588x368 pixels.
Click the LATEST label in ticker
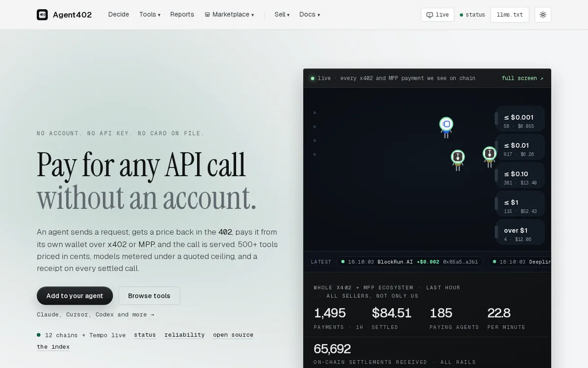pos(321,262)
